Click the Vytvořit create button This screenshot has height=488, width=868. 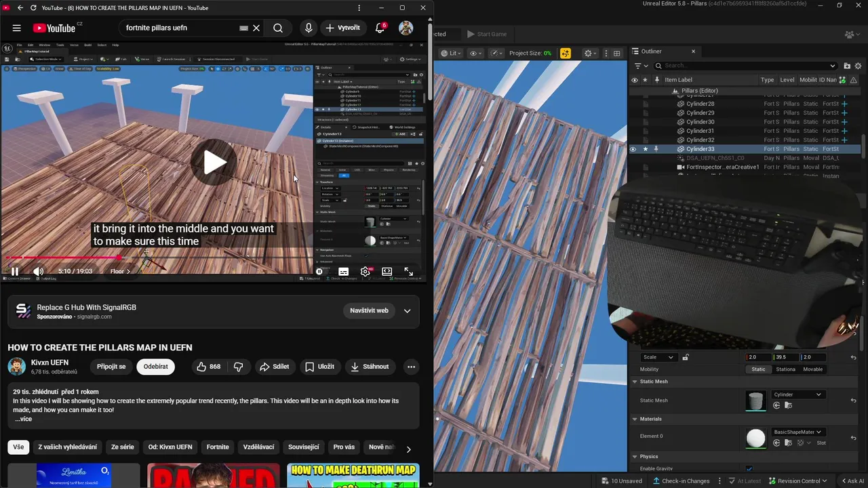click(x=343, y=28)
